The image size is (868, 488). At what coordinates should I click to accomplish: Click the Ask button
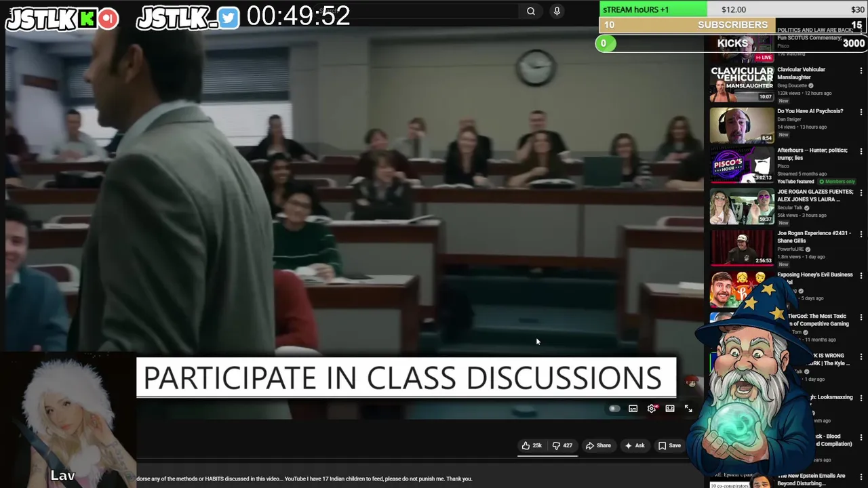tap(634, 445)
